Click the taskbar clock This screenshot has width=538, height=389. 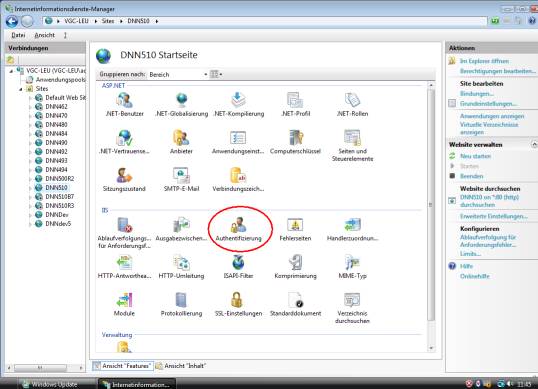[524, 384]
